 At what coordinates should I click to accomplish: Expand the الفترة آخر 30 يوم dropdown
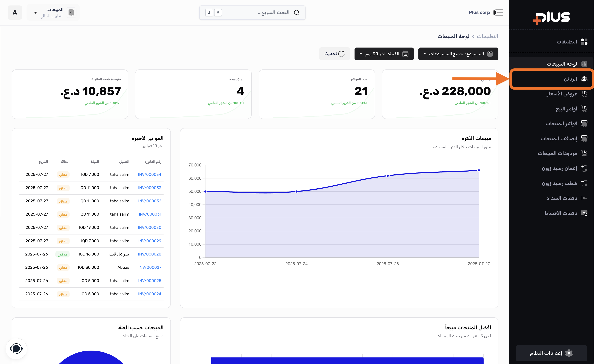[384, 54]
